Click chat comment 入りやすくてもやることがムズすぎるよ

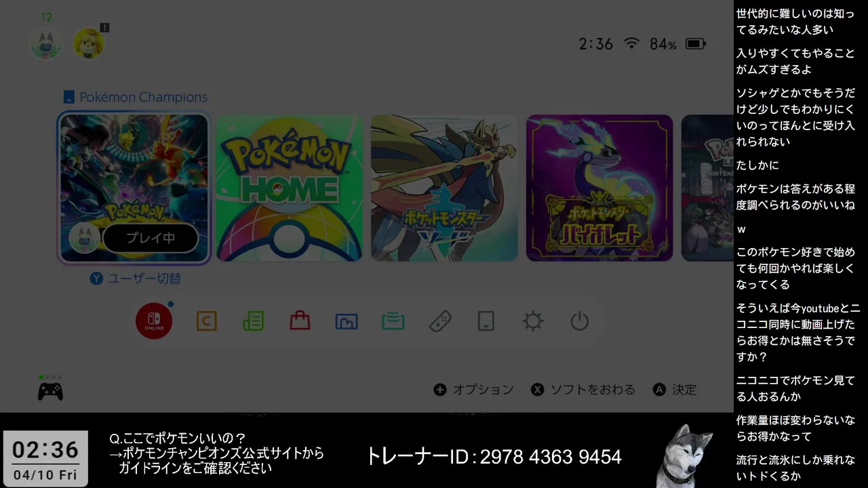pyautogui.click(x=795, y=61)
